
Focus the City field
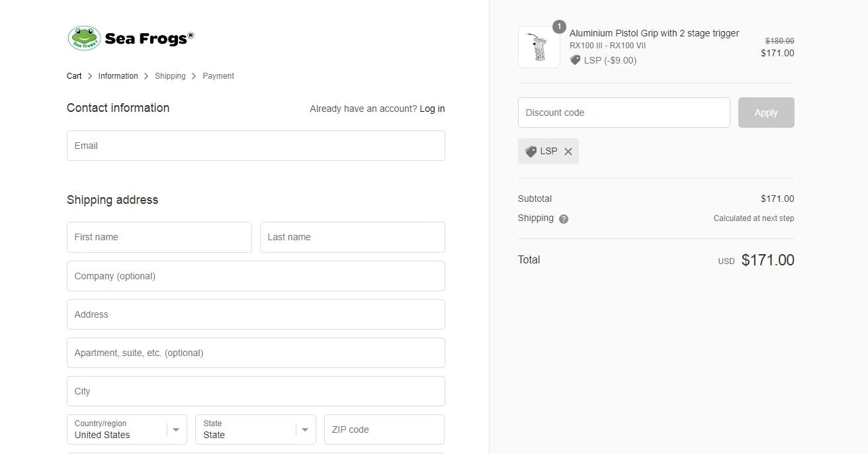[x=256, y=391]
